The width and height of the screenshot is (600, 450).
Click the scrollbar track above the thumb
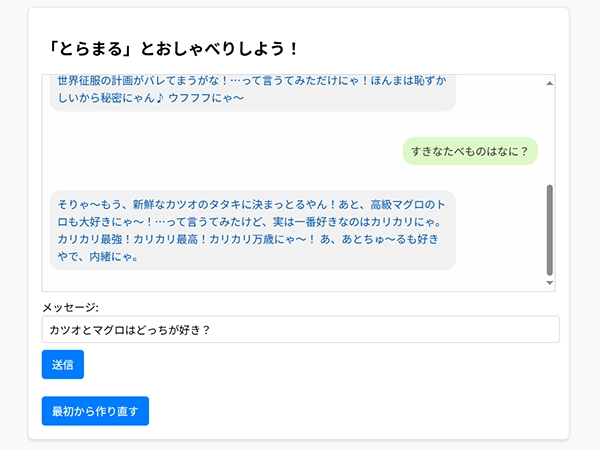[550, 135]
